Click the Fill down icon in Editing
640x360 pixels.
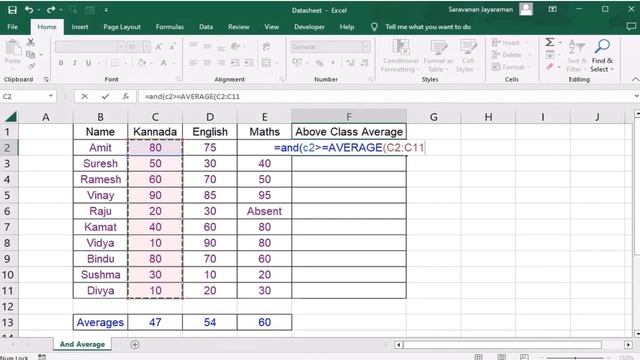tap(550, 54)
